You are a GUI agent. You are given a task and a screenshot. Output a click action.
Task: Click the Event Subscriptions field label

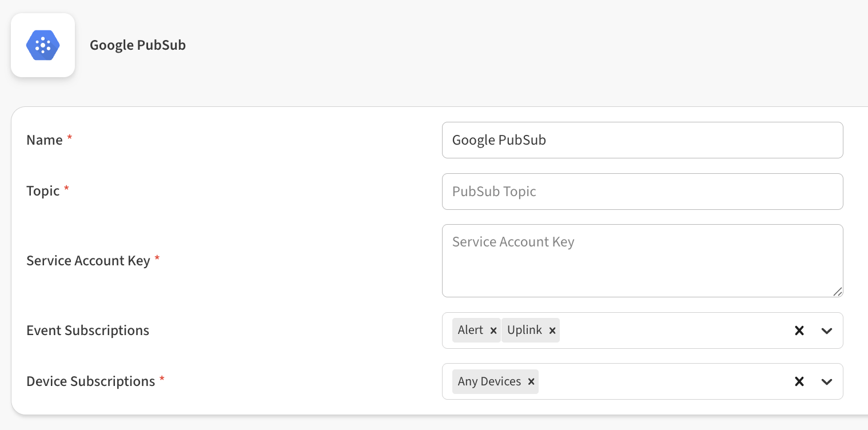click(87, 331)
